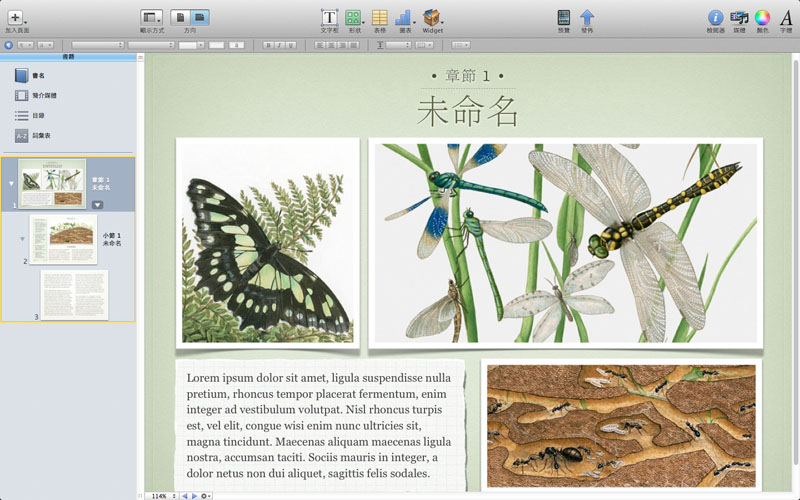Viewport: 800px width, 500px height.
Task: Switch to portrait orientation
Action: pos(180,17)
